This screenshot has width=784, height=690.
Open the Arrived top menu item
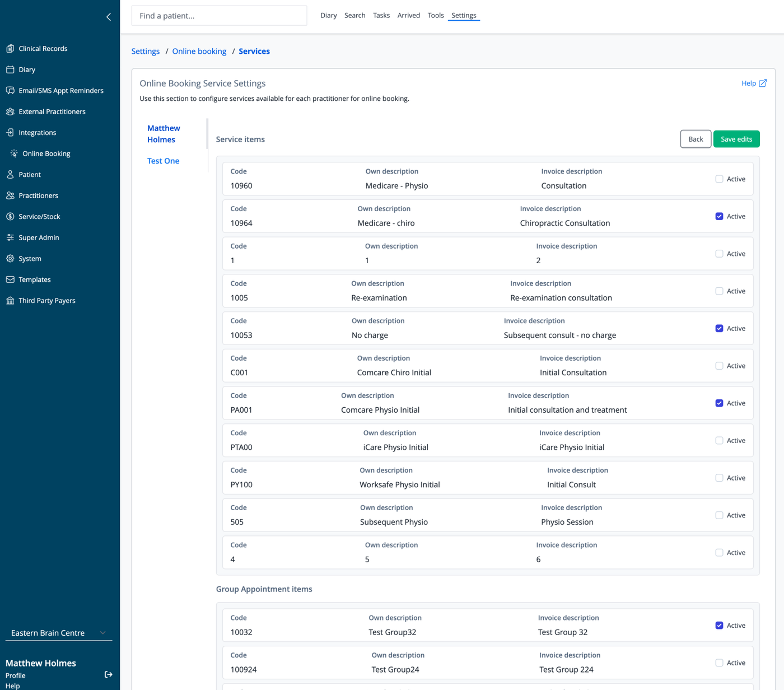409,16
